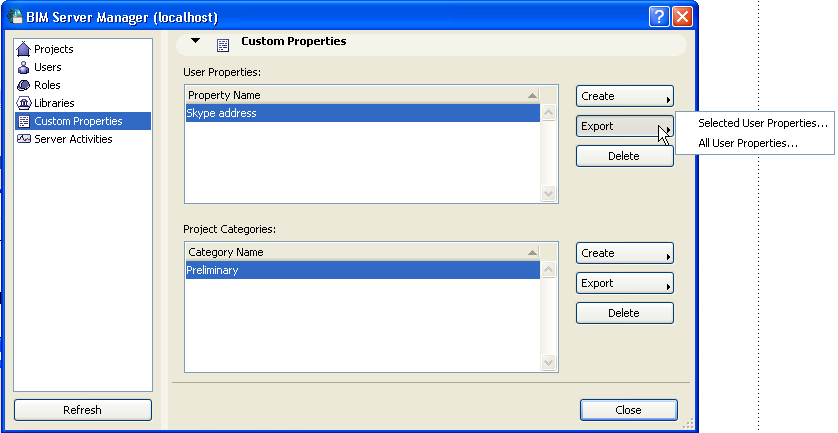Delete the selected project category
Screen dimensions: 838x433
pos(624,313)
